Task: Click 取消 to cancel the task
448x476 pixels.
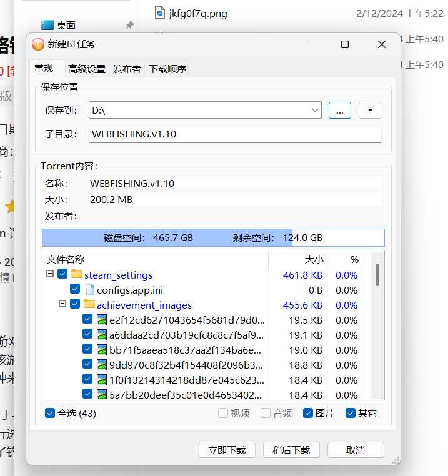Action: 356,450
